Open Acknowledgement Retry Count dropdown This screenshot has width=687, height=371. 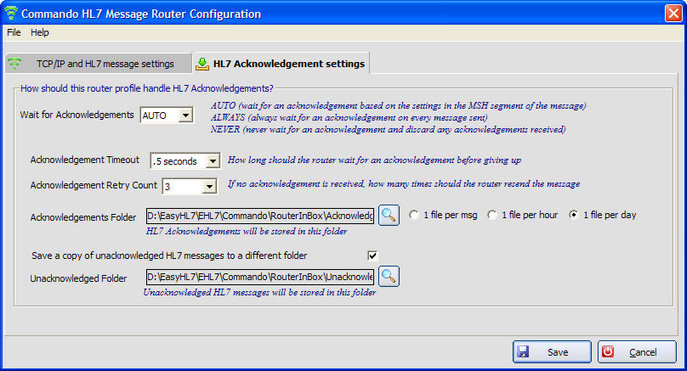click(x=209, y=187)
